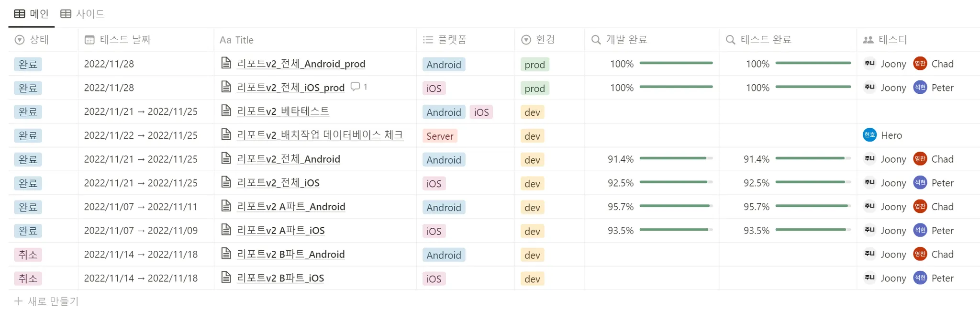Viewport: 980px width, 312px height.
Task: Switch to the 메인 table view tab
Action: (x=32, y=14)
